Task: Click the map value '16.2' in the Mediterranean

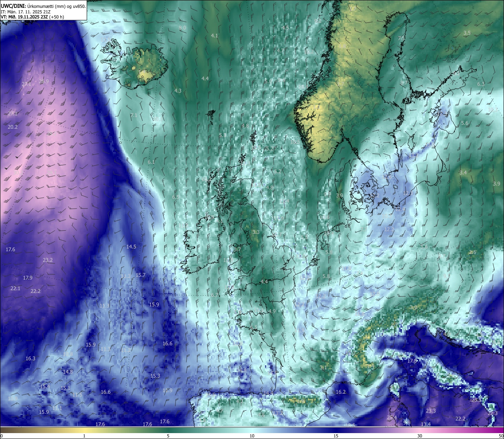Action: [x=341, y=392]
